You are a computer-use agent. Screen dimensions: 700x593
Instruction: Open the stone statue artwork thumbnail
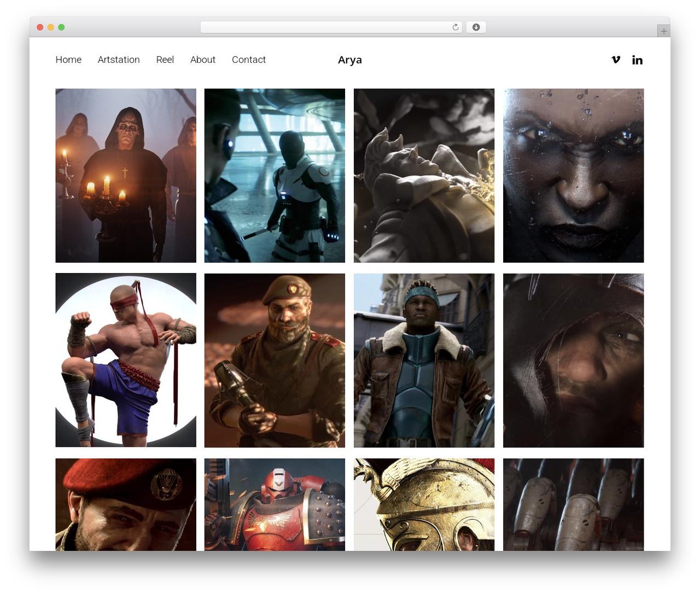(x=424, y=176)
